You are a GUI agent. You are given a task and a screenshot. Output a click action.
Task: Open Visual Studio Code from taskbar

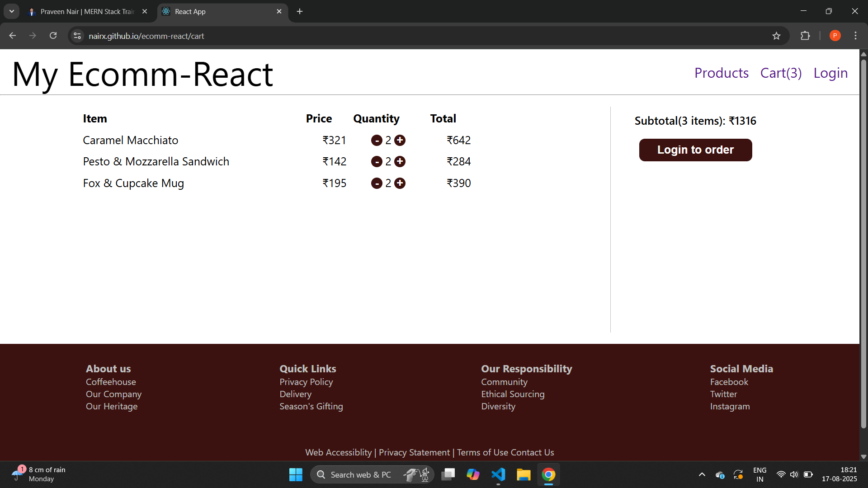tap(498, 474)
